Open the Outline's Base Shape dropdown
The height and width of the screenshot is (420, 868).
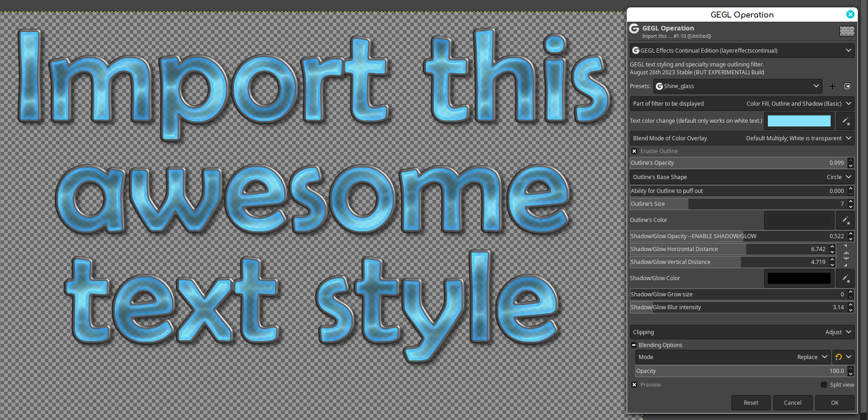pos(742,177)
